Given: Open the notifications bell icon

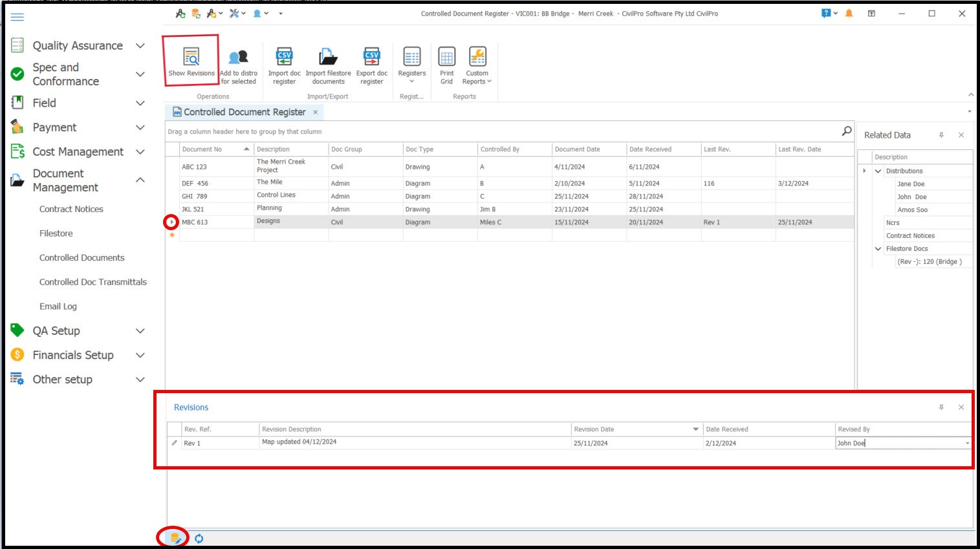Looking at the screenshot, I should click(x=849, y=14).
